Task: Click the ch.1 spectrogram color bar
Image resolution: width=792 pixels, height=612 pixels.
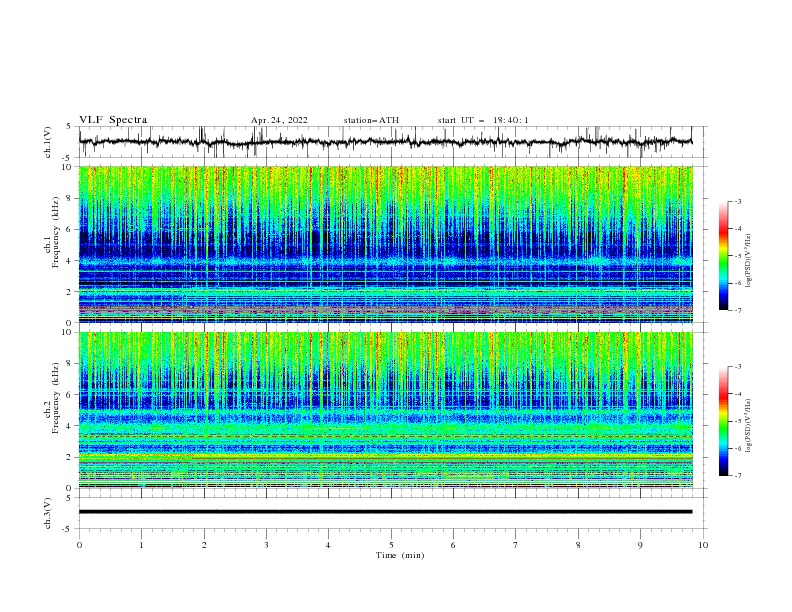Action: [x=723, y=256]
